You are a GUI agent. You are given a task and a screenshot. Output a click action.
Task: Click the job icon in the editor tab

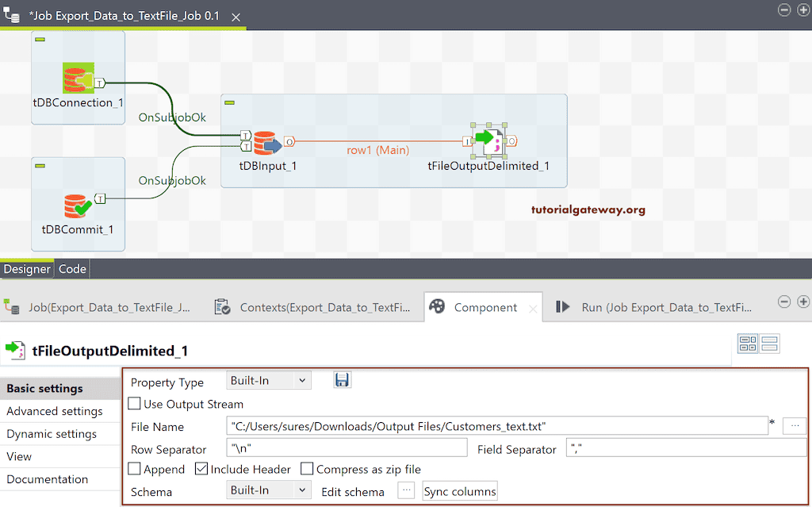coord(11,16)
